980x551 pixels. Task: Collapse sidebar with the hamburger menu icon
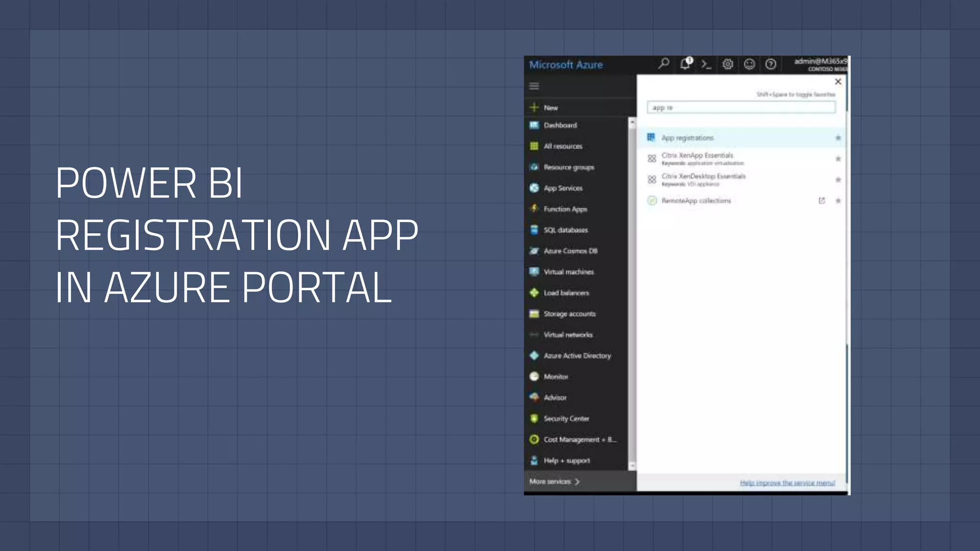(534, 86)
